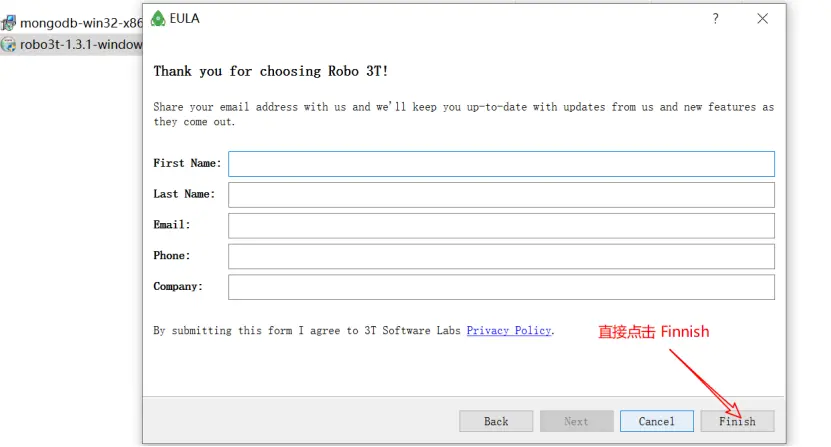
Task: Focus the Last Name input field
Action: (x=501, y=195)
